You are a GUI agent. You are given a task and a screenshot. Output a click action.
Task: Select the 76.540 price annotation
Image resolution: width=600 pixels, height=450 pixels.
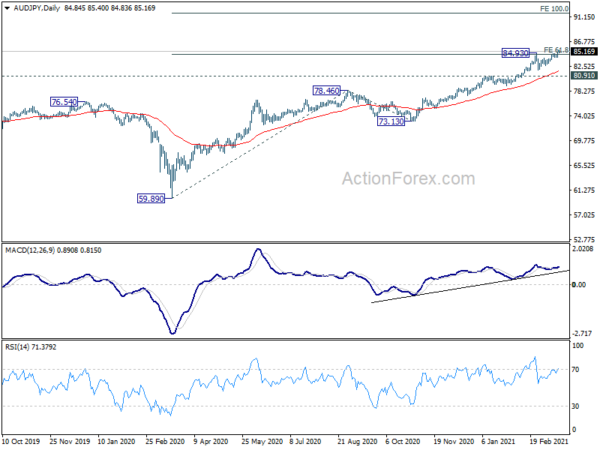click(64, 102)
